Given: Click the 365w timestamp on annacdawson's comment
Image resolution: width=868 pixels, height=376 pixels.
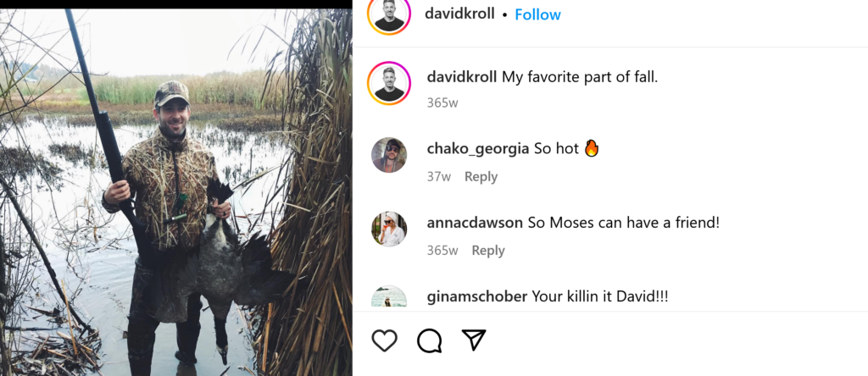Looking at the screenshot, I should [x=442, y=251].
